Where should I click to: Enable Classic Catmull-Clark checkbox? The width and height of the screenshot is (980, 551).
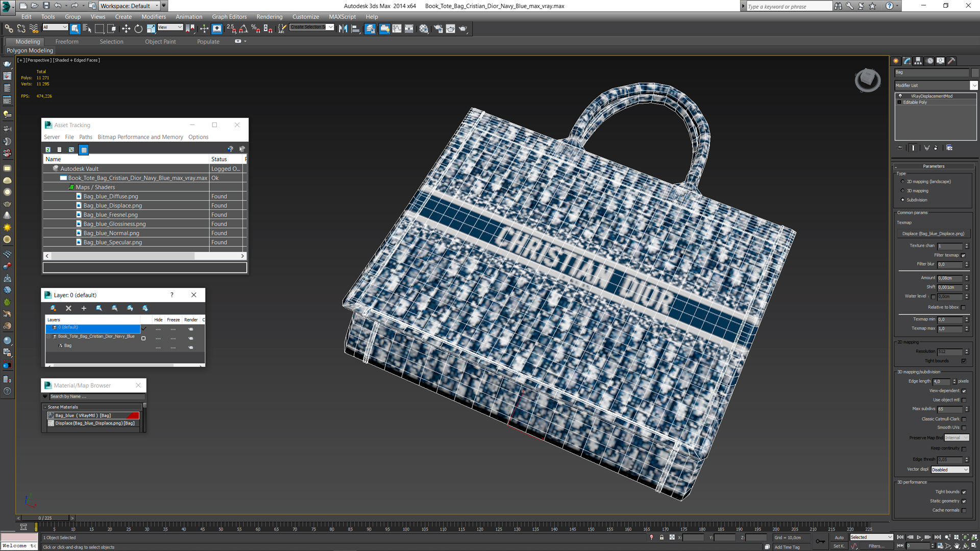click(964, 419)
